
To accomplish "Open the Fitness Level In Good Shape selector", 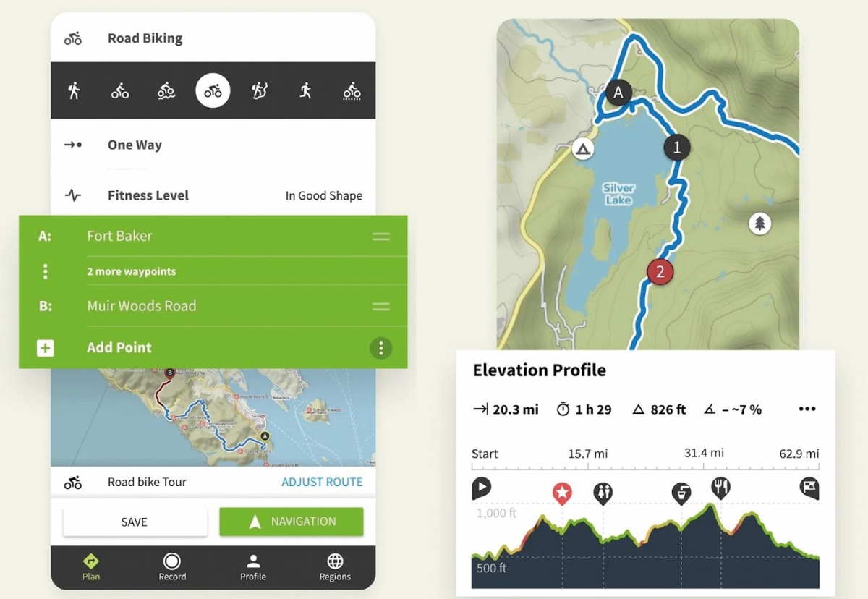I will pos(213,195).
